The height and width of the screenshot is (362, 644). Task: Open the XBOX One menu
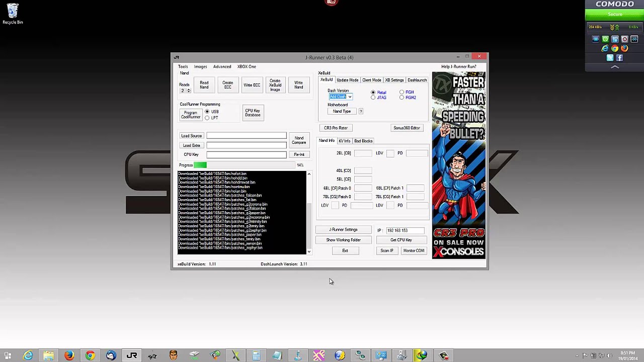[x=247, y=66]
